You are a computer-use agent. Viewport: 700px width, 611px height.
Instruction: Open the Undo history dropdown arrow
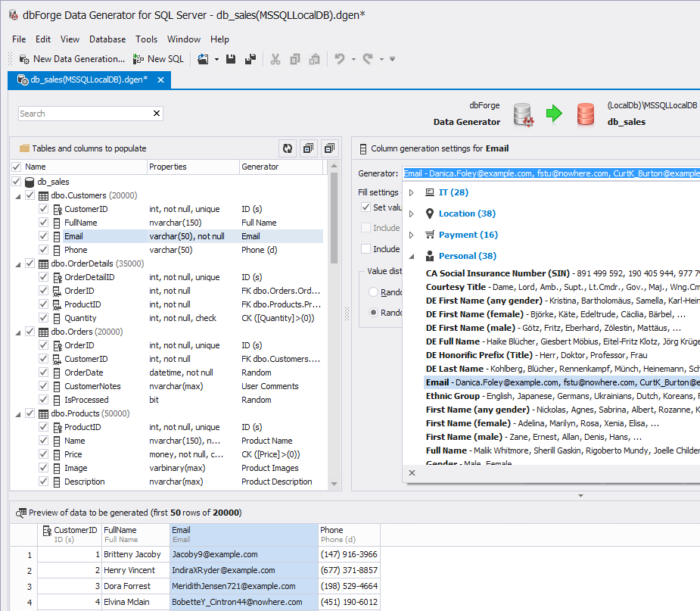[x=353, y=59]
